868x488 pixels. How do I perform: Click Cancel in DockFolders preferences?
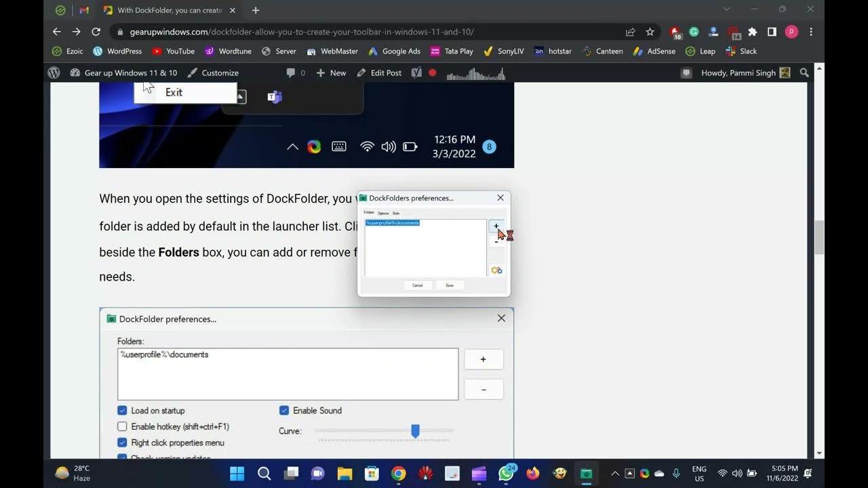[x=417, y=285]
